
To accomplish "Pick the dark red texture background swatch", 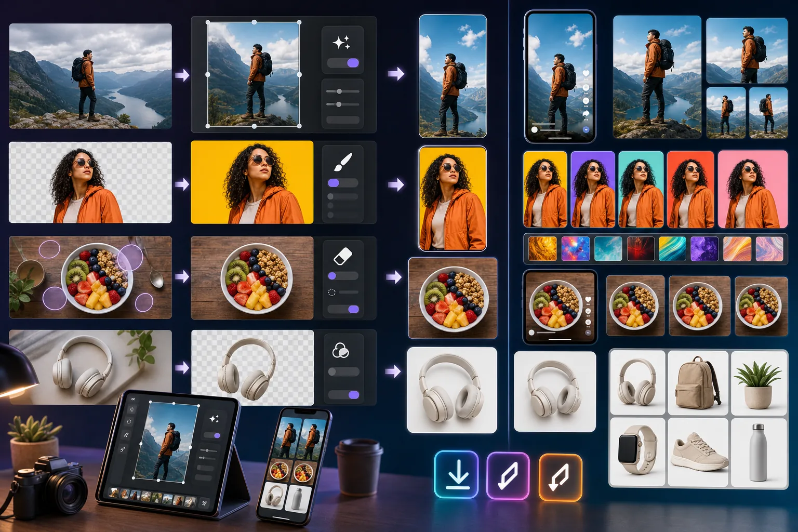I will 640,248.
